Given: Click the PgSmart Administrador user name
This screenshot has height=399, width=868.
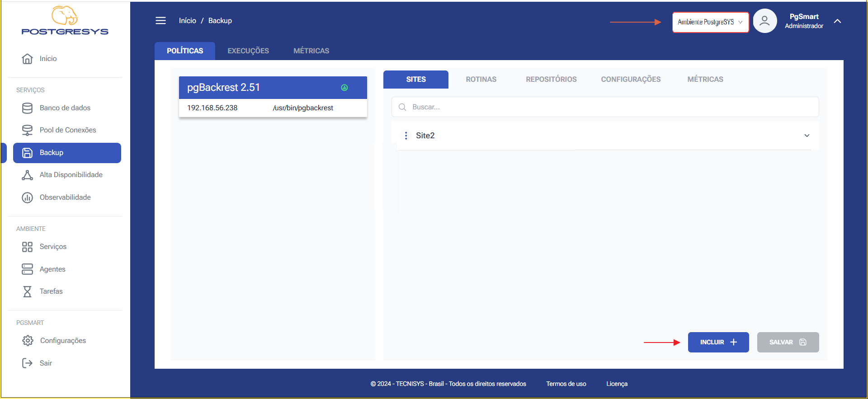Looking at the screenshot, I should [804, 21].
